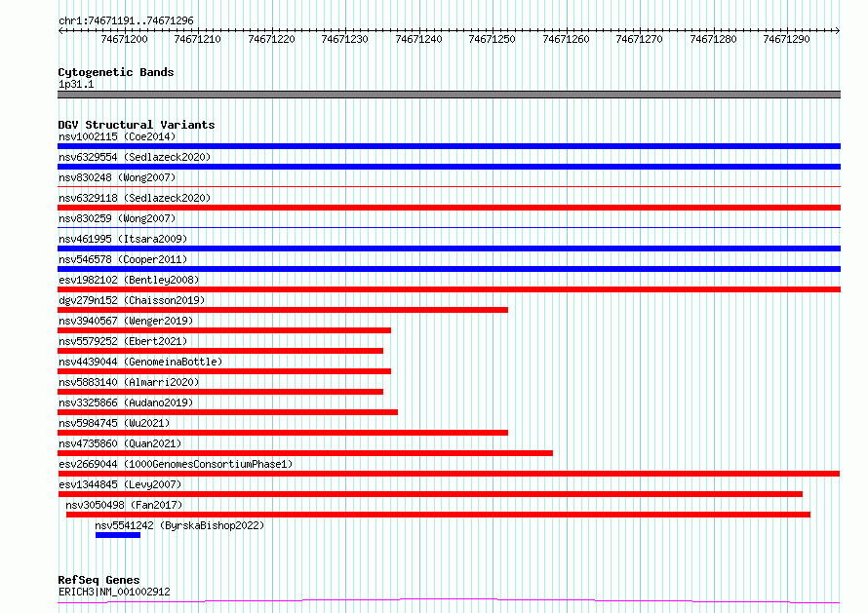The image size is (868, 613).
Task: Click the red bar under dgv279n152 (Chaisson2019)
Action: 283,310
